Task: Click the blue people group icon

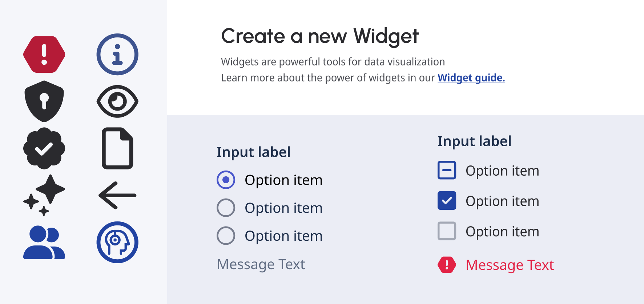Action: pyautogui.click(x=44, y=242)
